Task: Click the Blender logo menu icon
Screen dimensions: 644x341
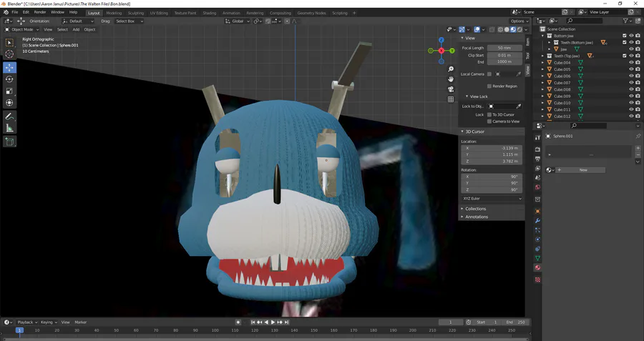Action: [x=5, y=12]
